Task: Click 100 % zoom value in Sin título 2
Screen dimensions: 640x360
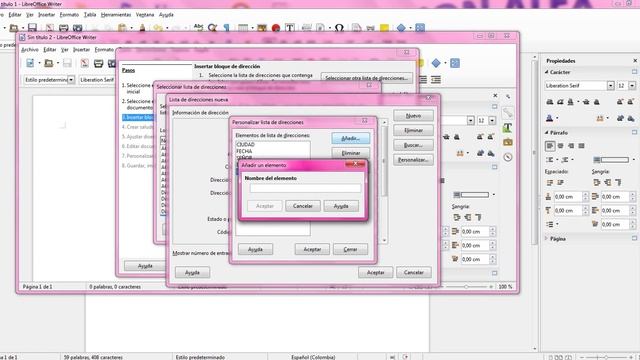Action: (x=505, y=287)
